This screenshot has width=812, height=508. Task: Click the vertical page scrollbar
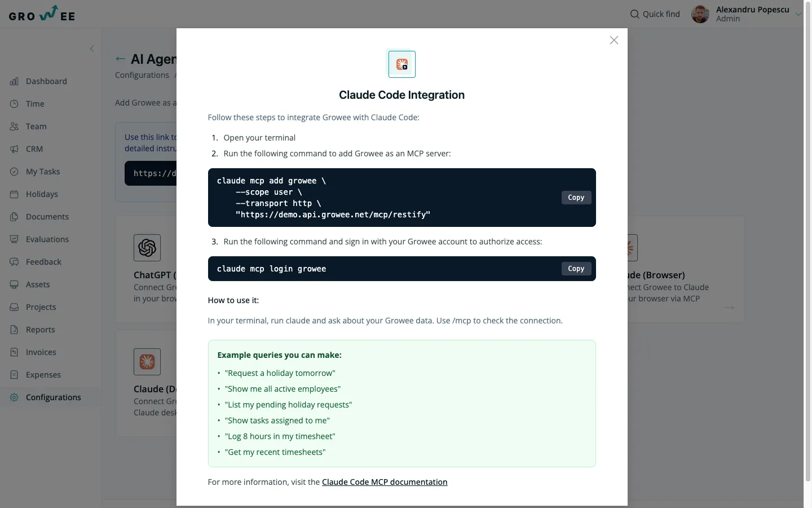click(807, 243)
